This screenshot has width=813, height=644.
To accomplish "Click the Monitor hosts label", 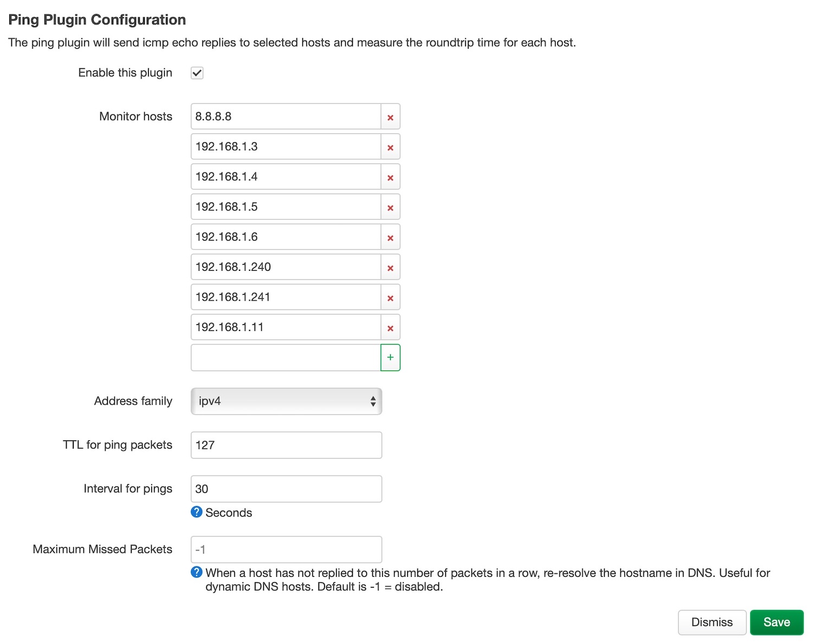I will pos(135,116).
